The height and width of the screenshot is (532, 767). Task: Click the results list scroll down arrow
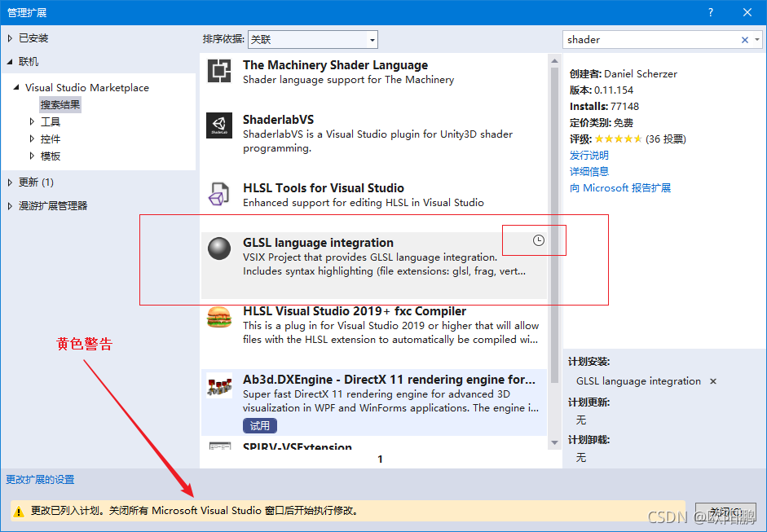click(554, 442)
